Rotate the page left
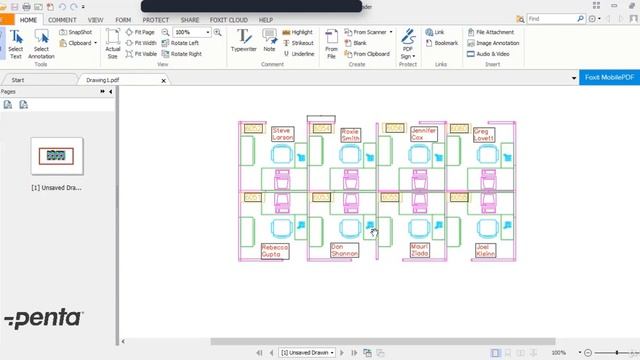 tap(180, 43)
